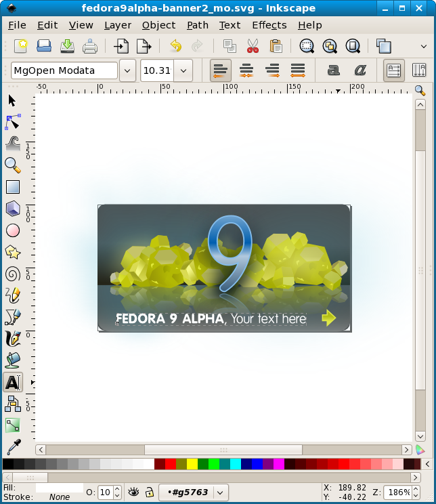Expand the commands toolbar overflow chevron
The width and height of the screenshot is (436, 504).
(424, 46)
